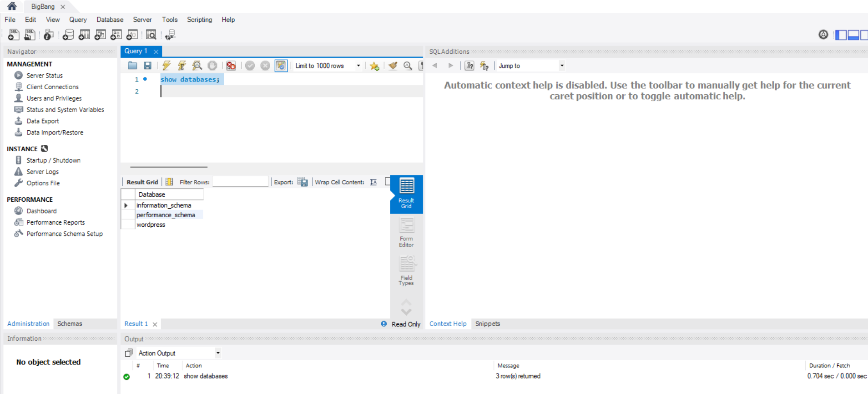
Task: Switch to the Snippets tab
Action: click(x=487, y=324)
